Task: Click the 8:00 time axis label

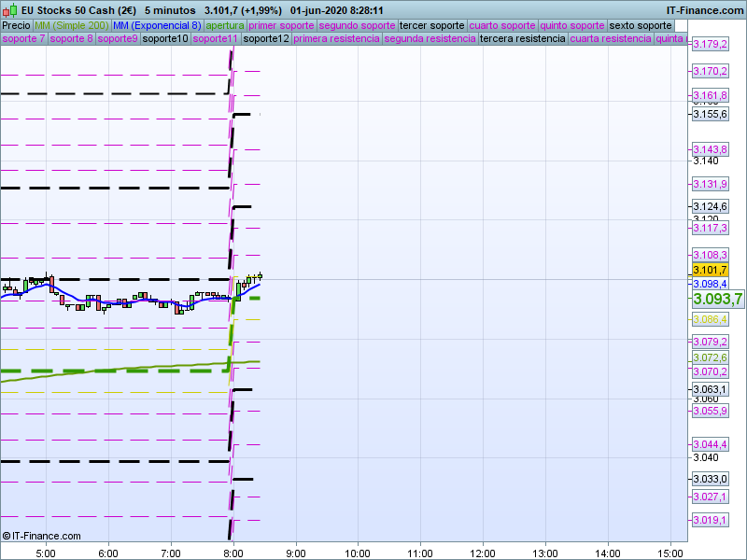Action: 233,553
